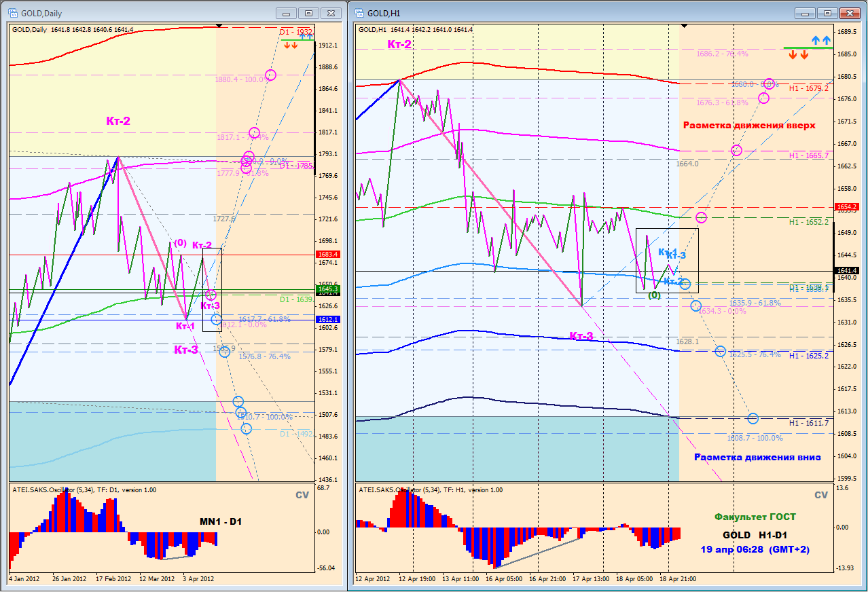Select magenta circle at 1880.4 - 100.0% level

click(x=270, y=75)
